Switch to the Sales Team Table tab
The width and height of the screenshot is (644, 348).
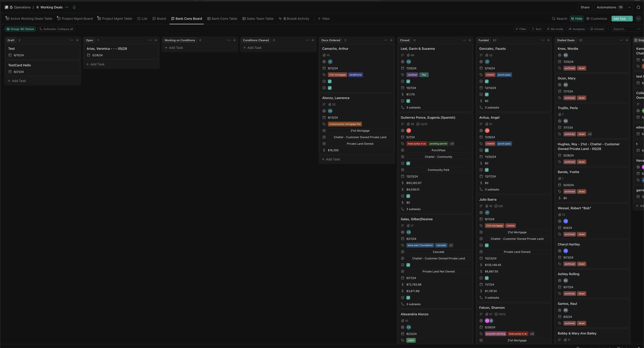pos(258,18)
